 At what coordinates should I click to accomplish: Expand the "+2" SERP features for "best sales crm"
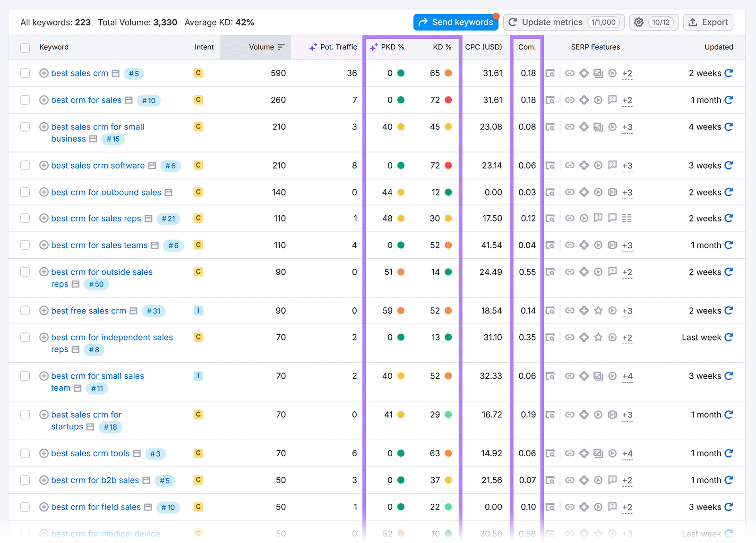point(627,73)
